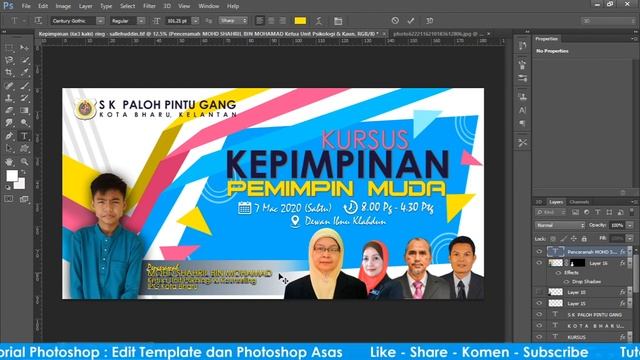Select the Healing Brush tool

9,86
